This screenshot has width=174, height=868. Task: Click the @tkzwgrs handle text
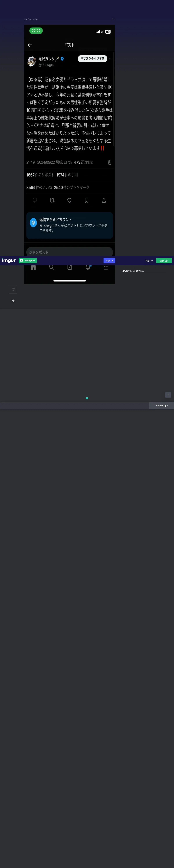(46, 65)
